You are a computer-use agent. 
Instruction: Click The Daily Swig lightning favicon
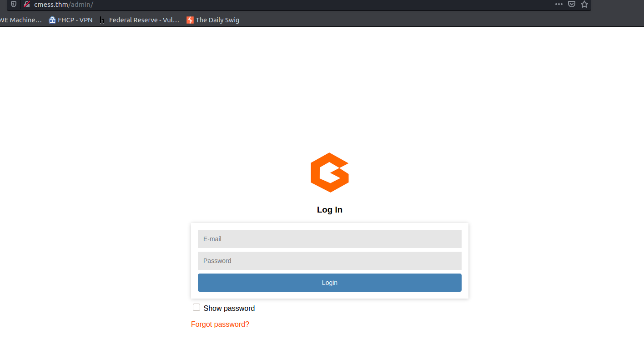click(190, 20)
